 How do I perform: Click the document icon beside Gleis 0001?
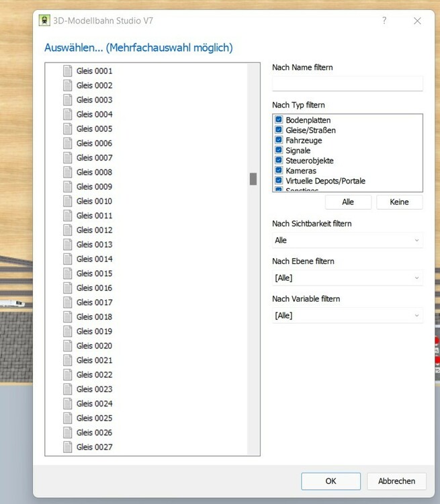[x=67, y=71]
